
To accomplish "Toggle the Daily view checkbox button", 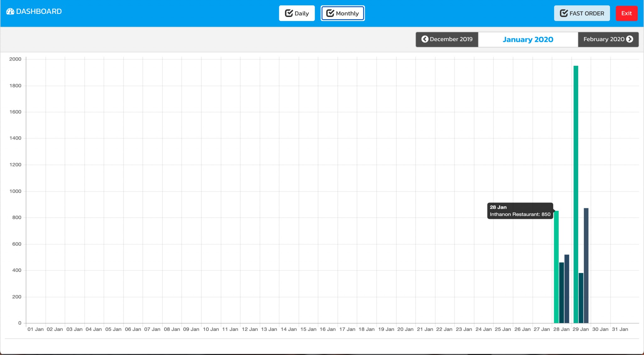I will tap(297, 13).
